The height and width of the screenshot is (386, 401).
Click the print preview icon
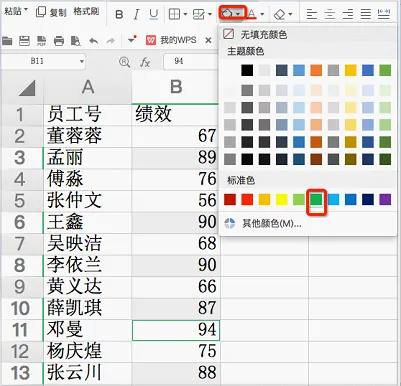pyautogui.click(x=76, y=41)
